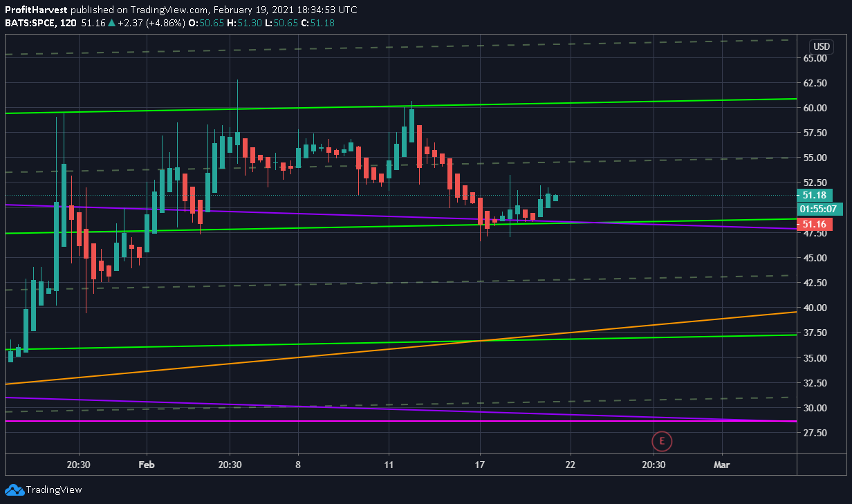Click the '22' date axis label
This screenshot has width=852, height=504.
click(x=571, y=465)
